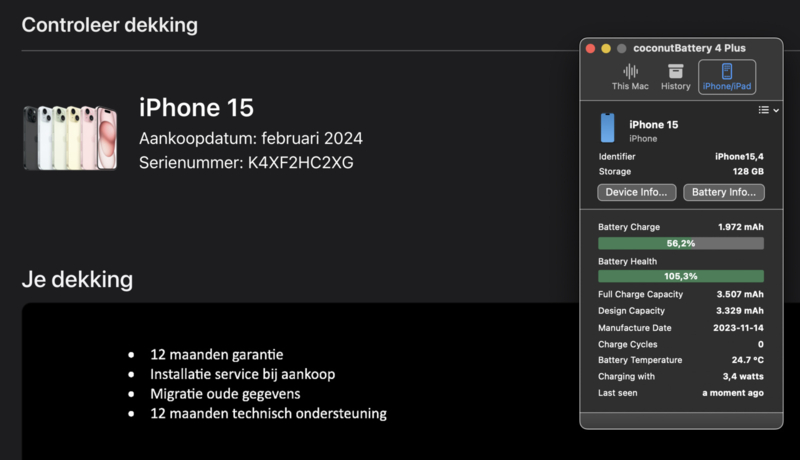Select the iPhone/iPad tab
The width and height of the screenshot is (800, 460).
pyautogui.click(x=727, y=77)
